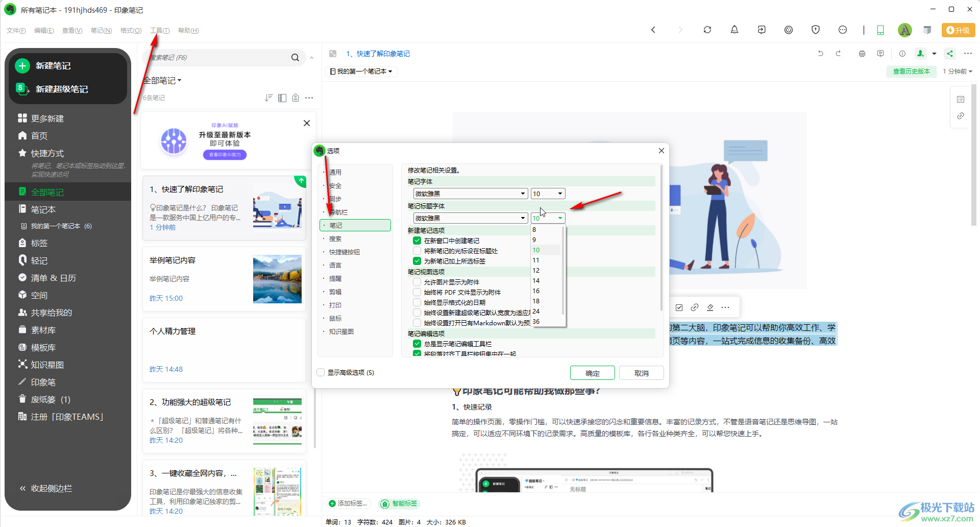Toggle 始终将 PDF 文件显示为附件 checkbox
Image resolution: width=980 pixels, height=527 pixels.
click(x=417, y=292)
